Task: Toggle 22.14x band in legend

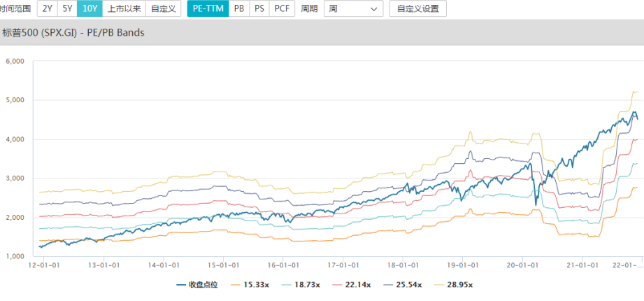Action: click(x=352, y=285)
